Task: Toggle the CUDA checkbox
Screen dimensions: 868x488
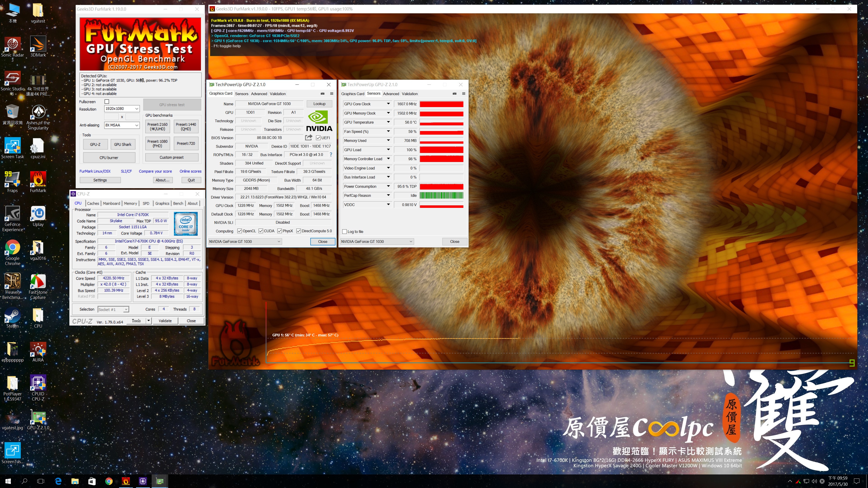Action: (261, 231)
